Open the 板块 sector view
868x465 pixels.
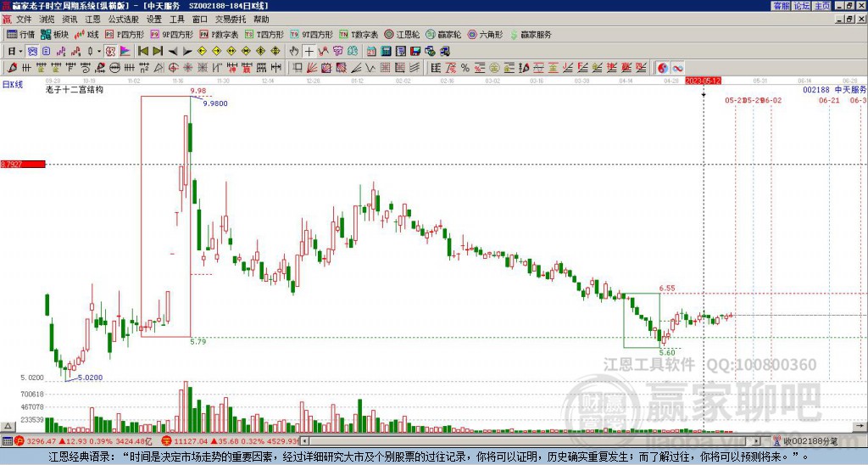tap(54, 34)
